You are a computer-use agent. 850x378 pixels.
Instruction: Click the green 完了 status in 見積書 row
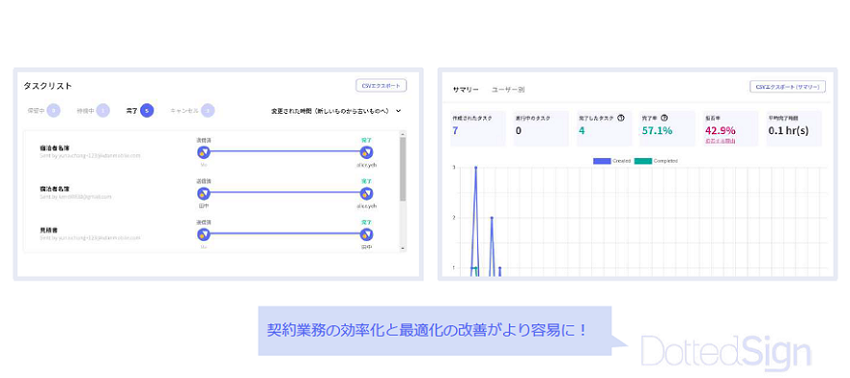[366, 222]
